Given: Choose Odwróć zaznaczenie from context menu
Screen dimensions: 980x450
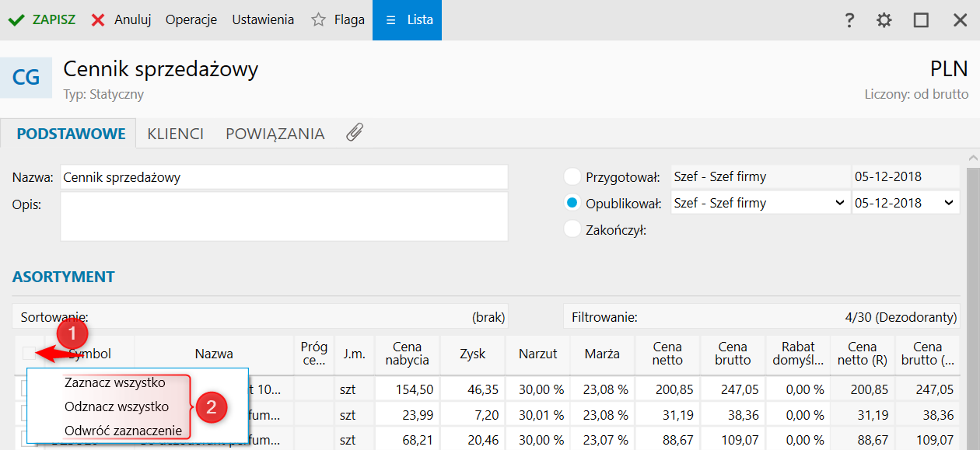Looking at the screenshot, I should point(123,431).
